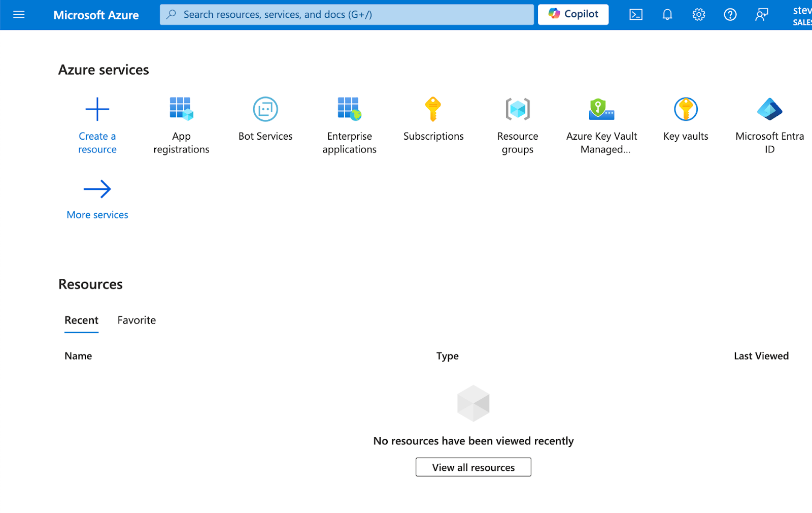Click the search magnifier icon
Viewport: 812px width, 513px height.
tap(172, 14)
